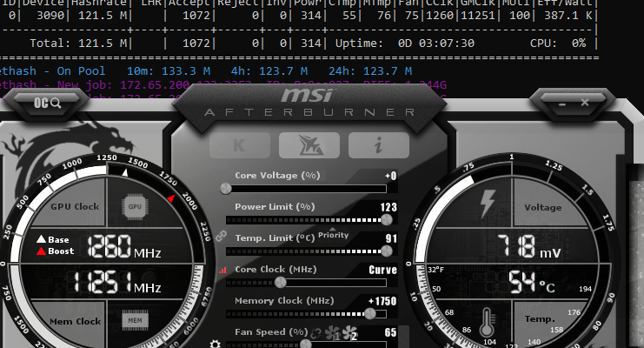Close the MSI Afterburner window
The height and width of the screenshot is (348, 644).
(x=585, y=103)
